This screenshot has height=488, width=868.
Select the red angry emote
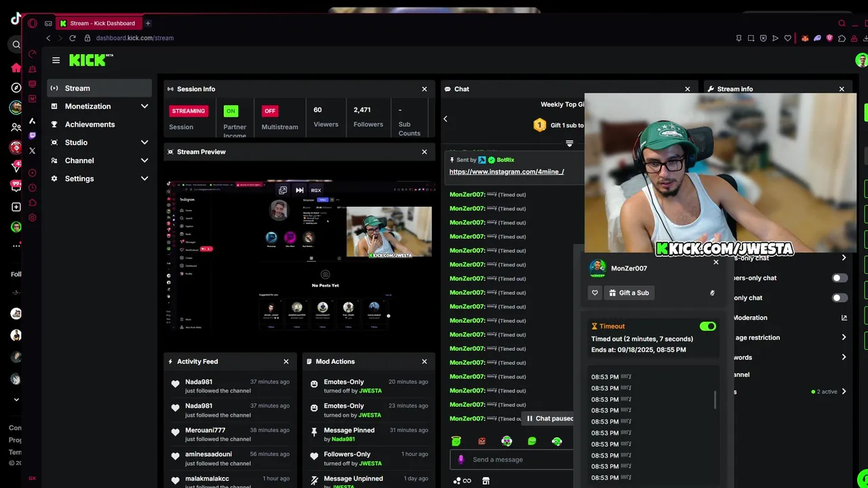tap(481, 441)
